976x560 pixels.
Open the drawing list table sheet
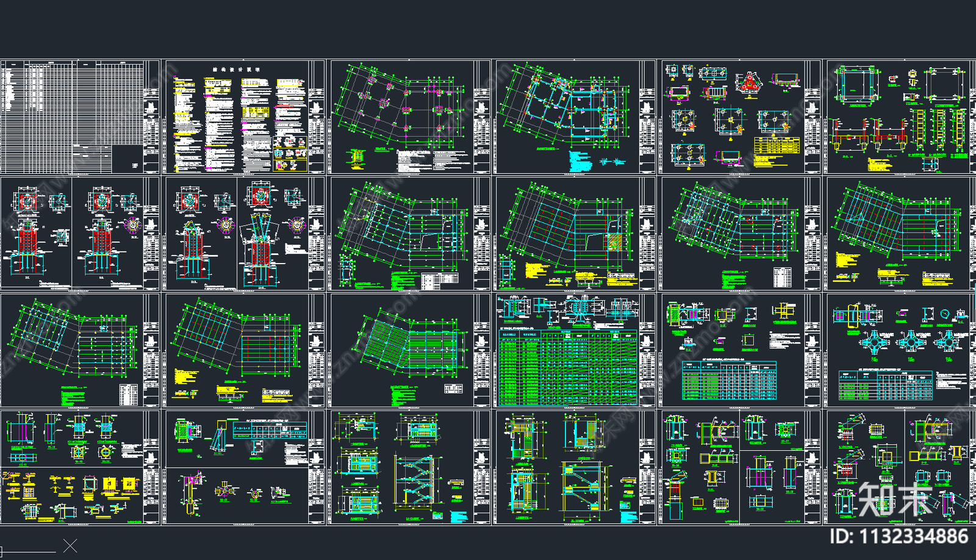[x=80, y=117]
